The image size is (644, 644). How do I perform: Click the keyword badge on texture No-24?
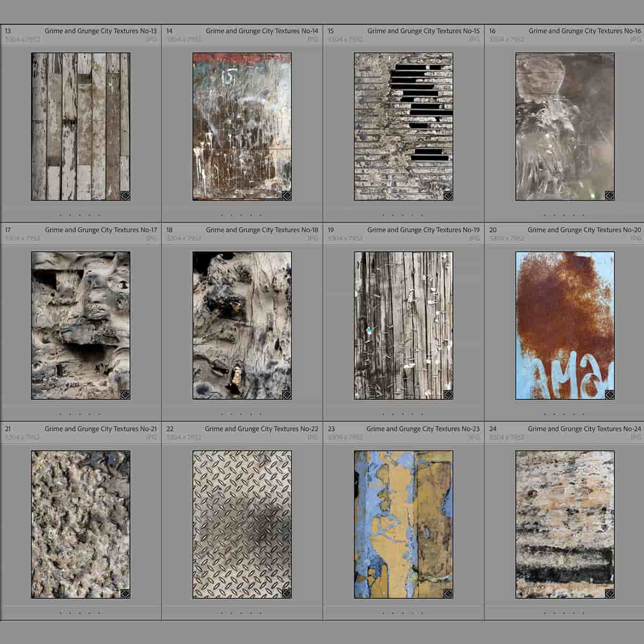(x=609, y=592)
